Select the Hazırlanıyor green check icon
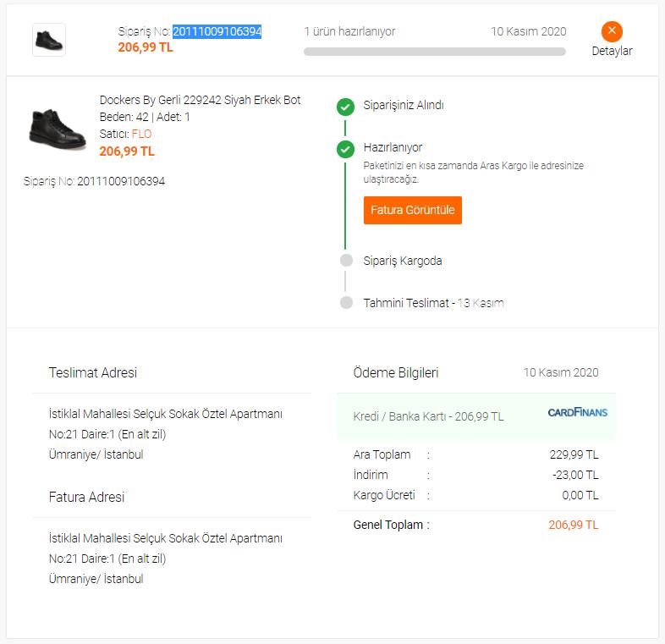 [345, 149]
